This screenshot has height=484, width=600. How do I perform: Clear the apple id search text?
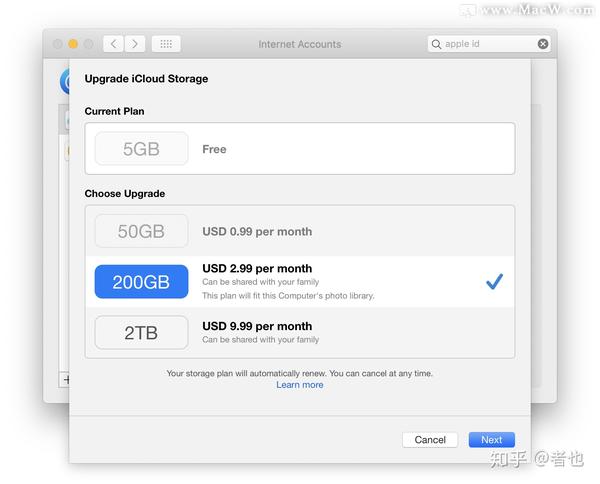pos(543,44)
